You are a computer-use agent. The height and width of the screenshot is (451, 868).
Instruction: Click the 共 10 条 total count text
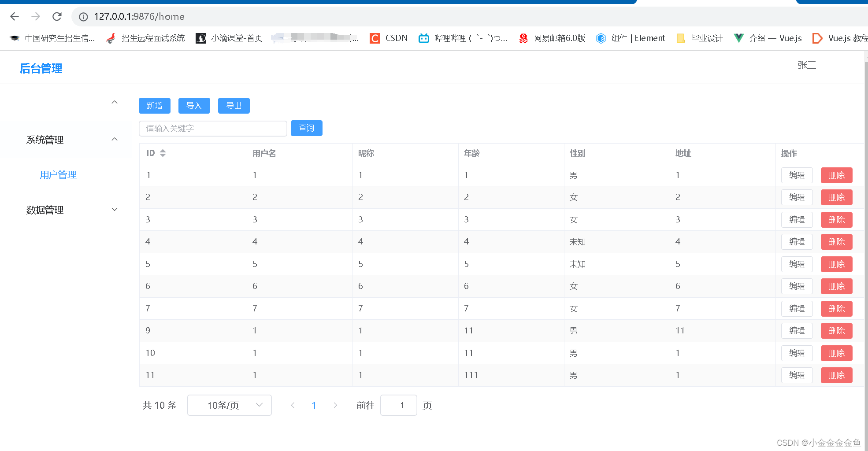(x=160, y=405)
